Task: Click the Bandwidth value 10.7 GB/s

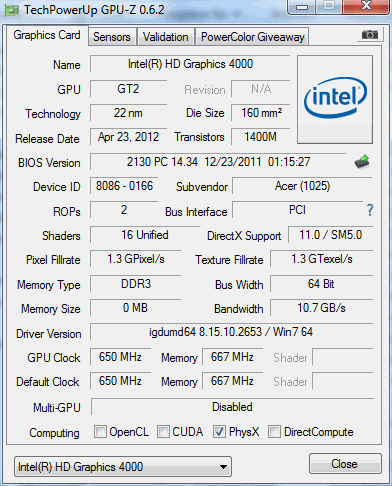Action: pos(321,308)
